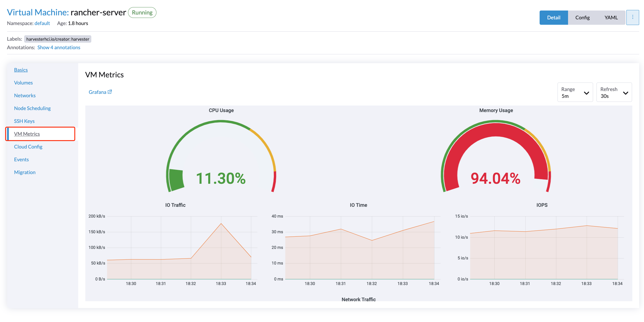Switch to the Config view
644x322 pixels.
[582, 18]
